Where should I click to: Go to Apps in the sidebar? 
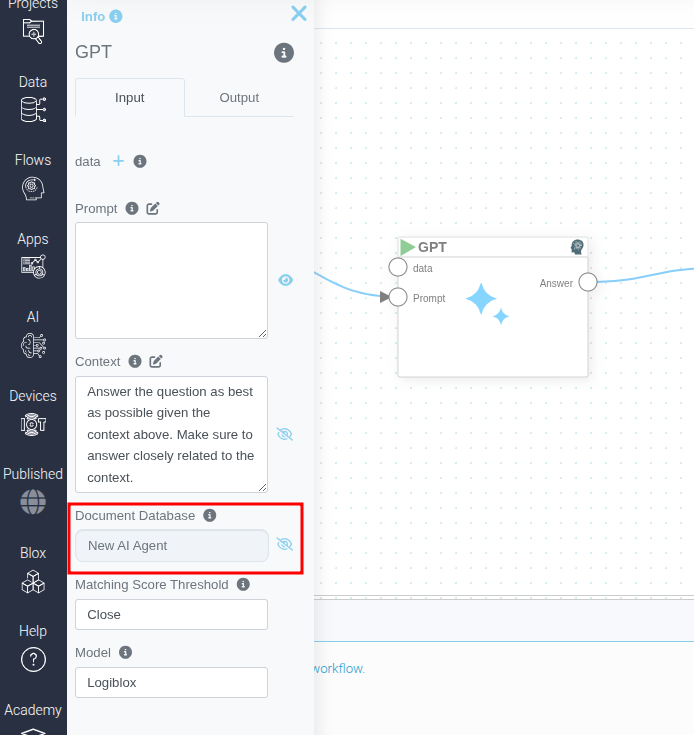(x=33, y=256)
